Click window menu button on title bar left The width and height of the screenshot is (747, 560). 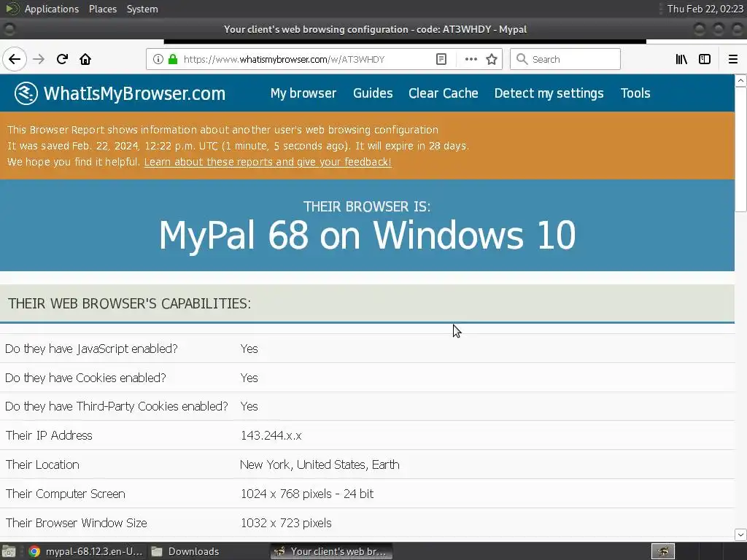(x=9, y=29)
